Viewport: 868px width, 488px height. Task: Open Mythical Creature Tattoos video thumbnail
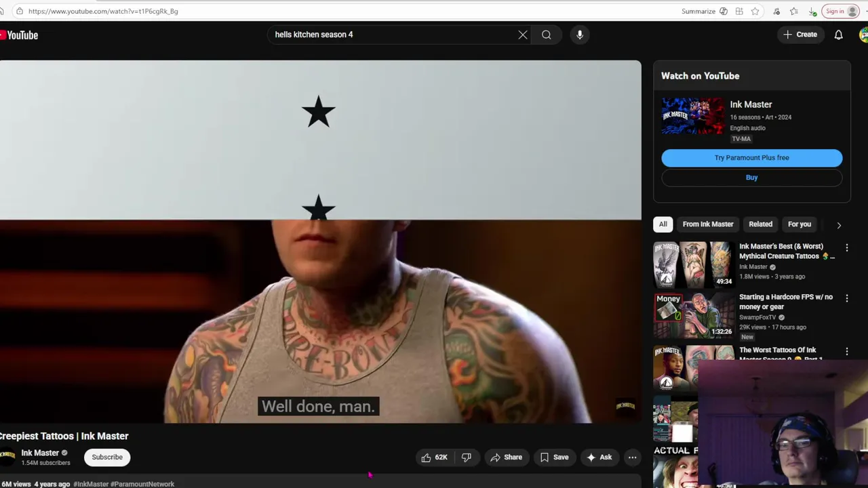pos(693,264)
